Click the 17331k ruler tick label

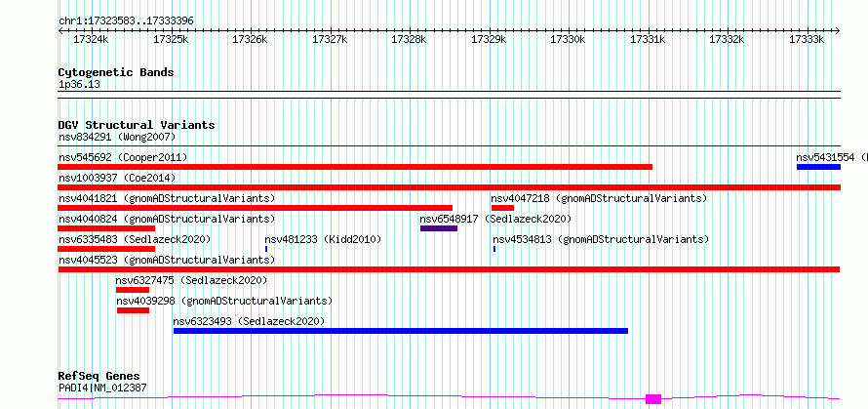648,39
